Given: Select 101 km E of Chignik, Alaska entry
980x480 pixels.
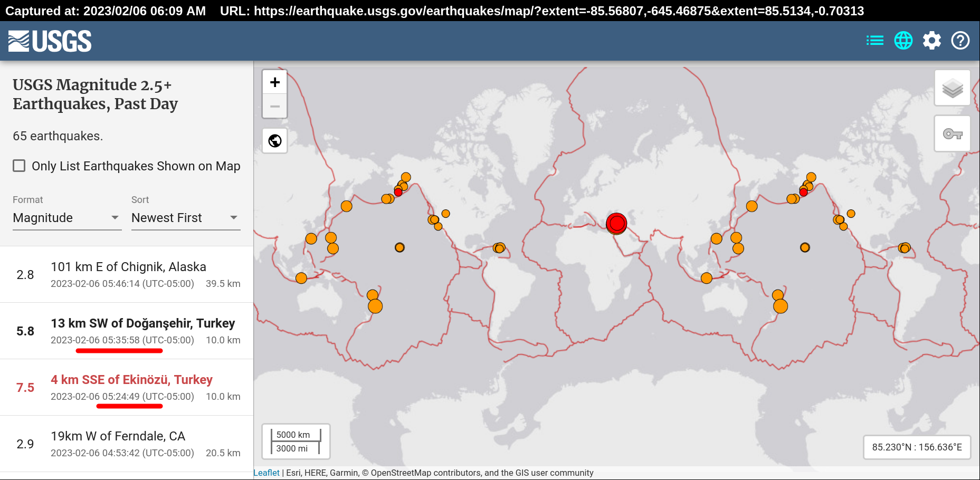Looking at the screenshot, I should [x=127, y=274].
